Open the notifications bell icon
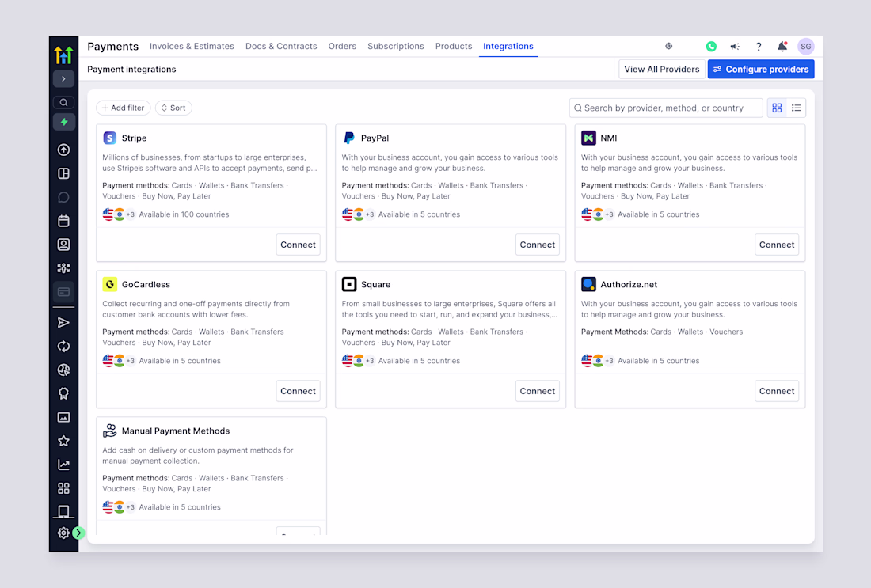This screenshot has height=588, width=871. 782,47
